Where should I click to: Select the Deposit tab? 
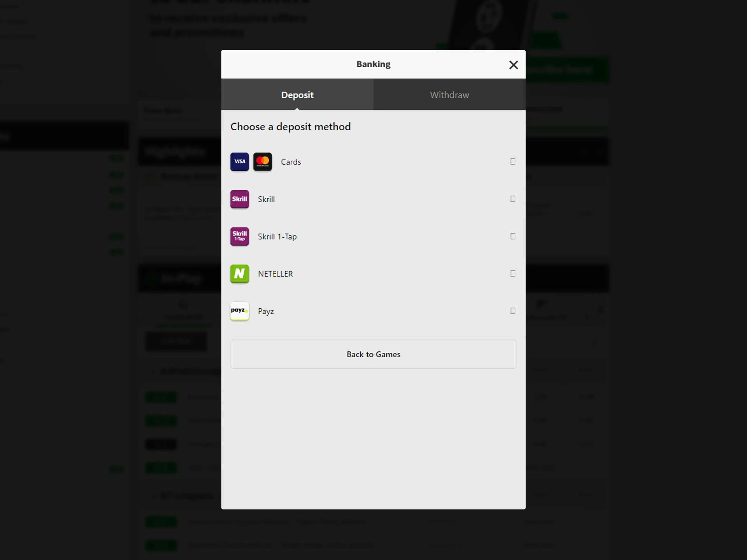click(297, 95)
